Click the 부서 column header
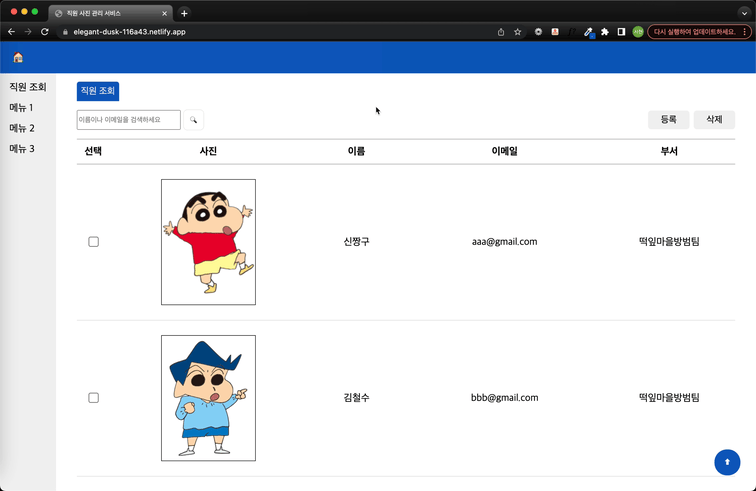The width and height of the screenshot is (756, 491). (x=669, y=151)
